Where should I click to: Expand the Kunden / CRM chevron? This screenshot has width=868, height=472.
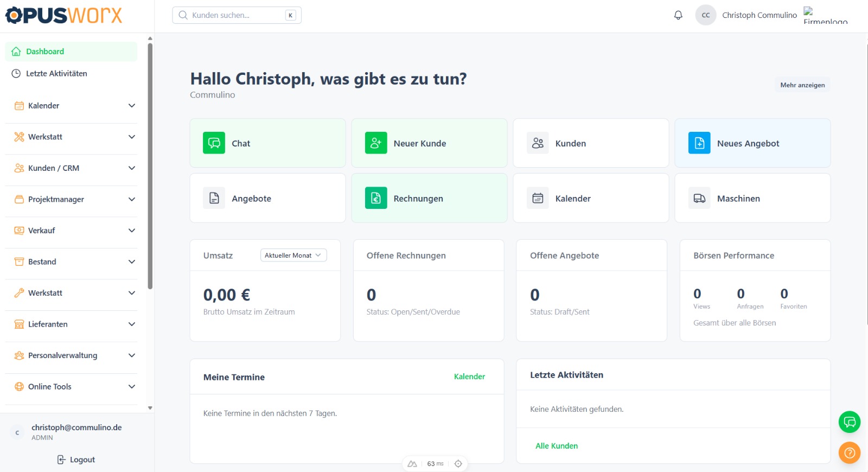[x=132, y=168]
